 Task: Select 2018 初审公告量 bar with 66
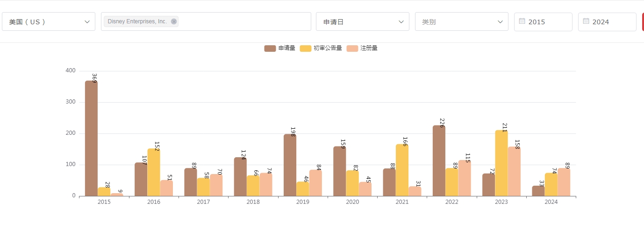point(253,186)
